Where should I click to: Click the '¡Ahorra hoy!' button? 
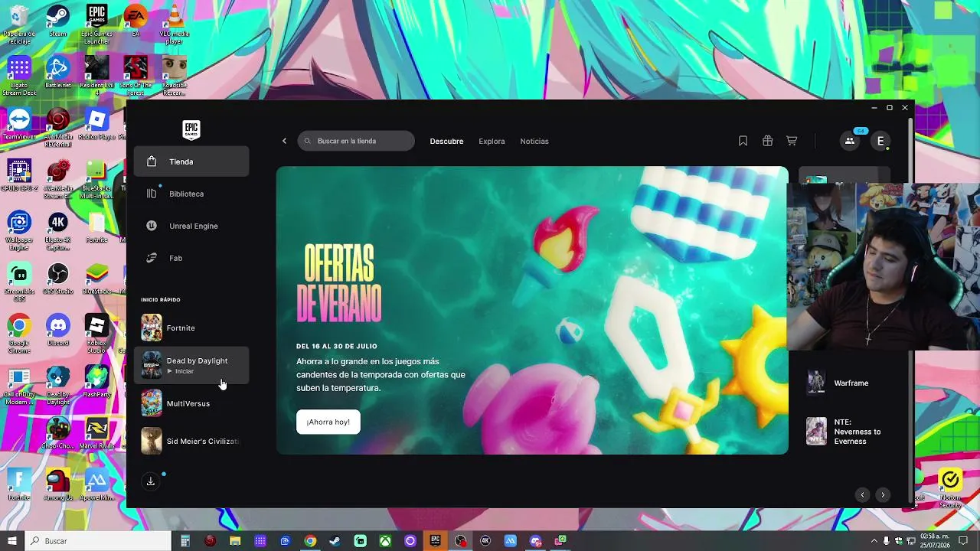(x=328, y=422)
